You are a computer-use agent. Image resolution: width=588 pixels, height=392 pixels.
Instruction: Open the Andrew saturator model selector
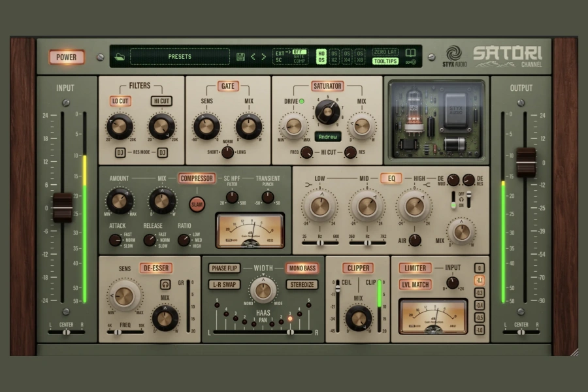[328, 137]
